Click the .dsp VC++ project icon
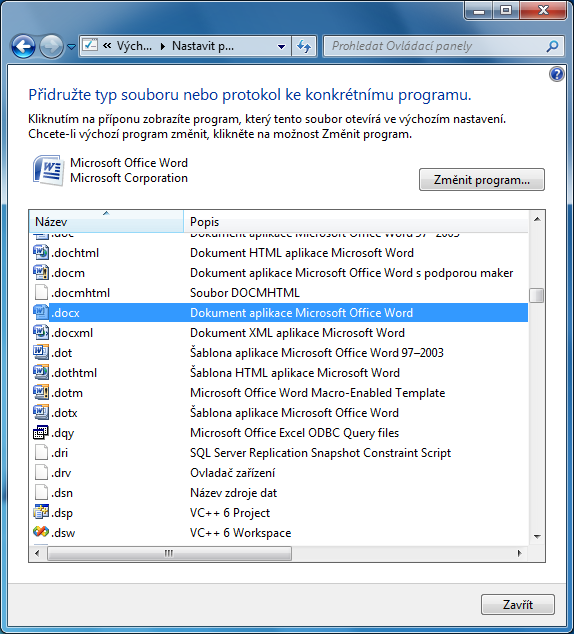The image size is (574, 634). [41, 513]
